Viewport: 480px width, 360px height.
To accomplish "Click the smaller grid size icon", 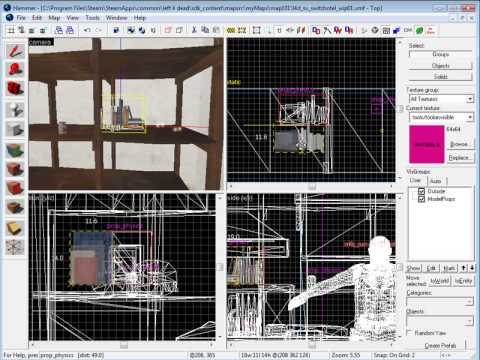I will click(x=32, y=30).
